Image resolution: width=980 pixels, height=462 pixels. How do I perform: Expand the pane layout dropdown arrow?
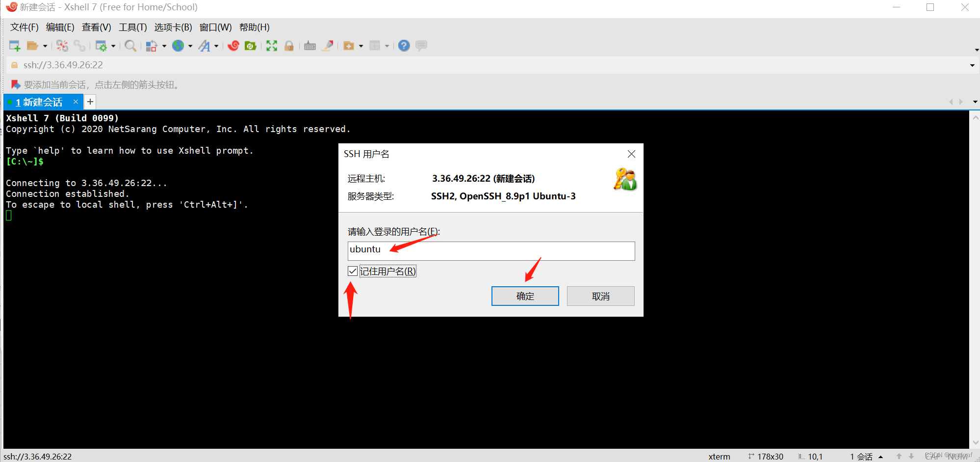387,46
